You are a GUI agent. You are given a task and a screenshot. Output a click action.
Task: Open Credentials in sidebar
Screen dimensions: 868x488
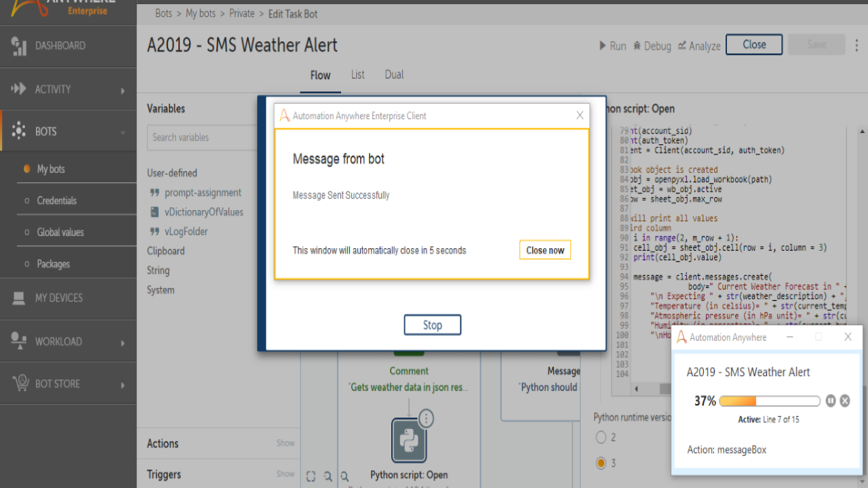coord(57,201)
